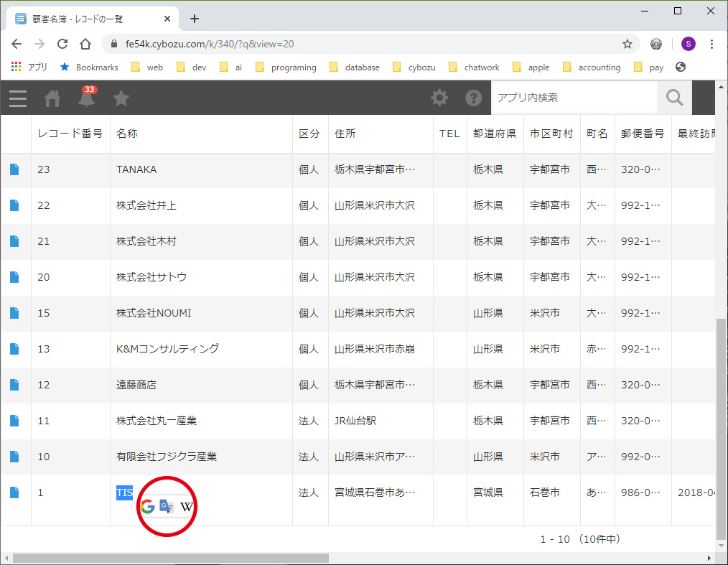Screen dimensions: 728x565
Task: Open the globe bookmark icon
Action: (681, 67)
